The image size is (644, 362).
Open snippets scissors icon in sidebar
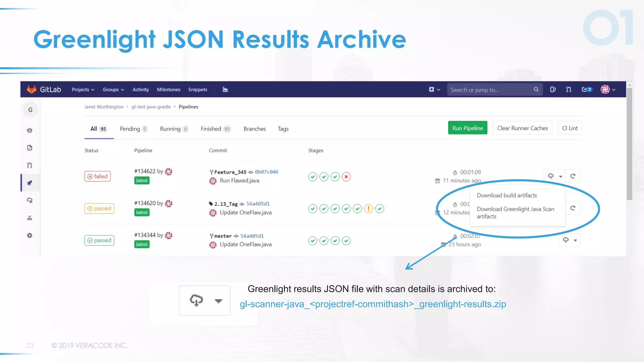30,218
